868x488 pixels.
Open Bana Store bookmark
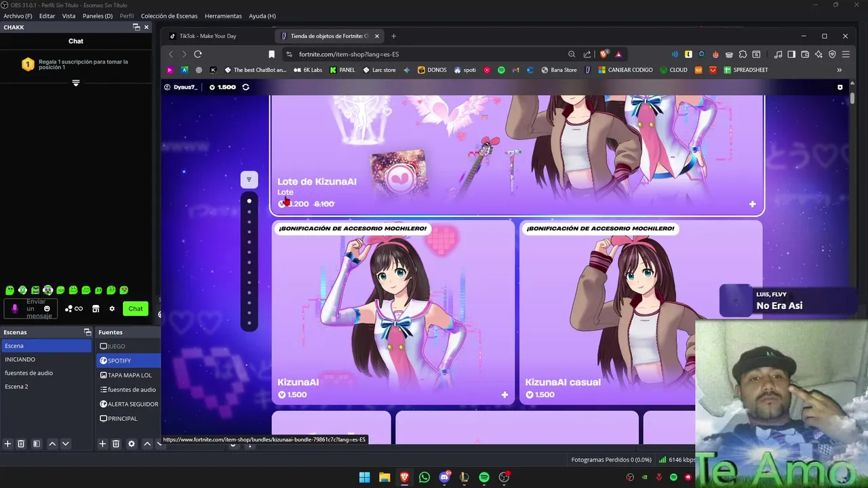point(559,70)
